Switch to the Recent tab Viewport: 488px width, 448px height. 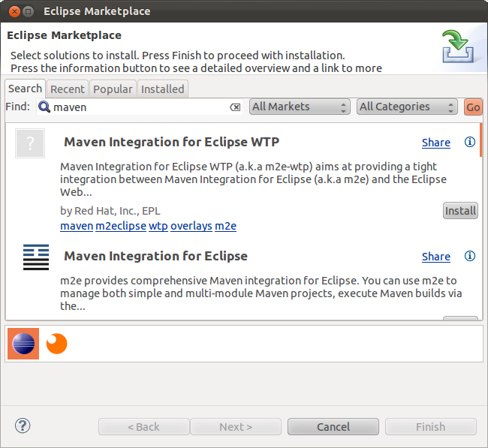(x=68, y=89)
